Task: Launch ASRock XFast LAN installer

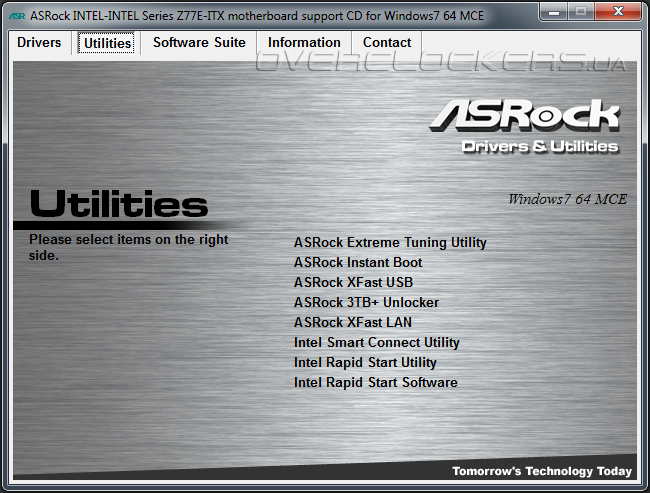Action: tap(352, 322)
